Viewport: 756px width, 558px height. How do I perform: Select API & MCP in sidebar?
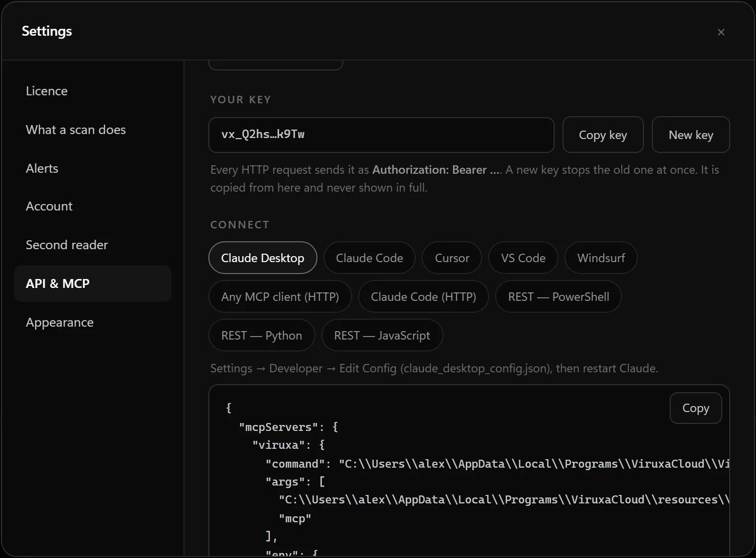(93, 283)
